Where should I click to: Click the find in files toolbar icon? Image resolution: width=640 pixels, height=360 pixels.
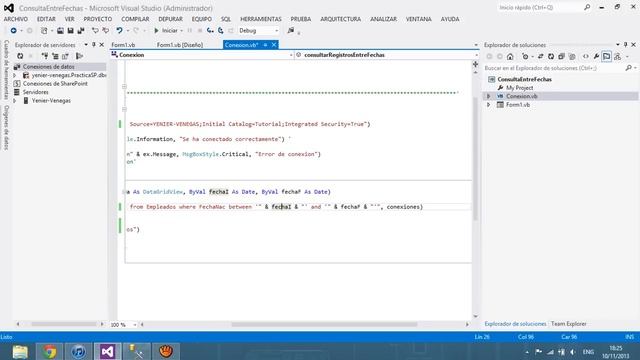pyautogui.click(x=291, y=31)
